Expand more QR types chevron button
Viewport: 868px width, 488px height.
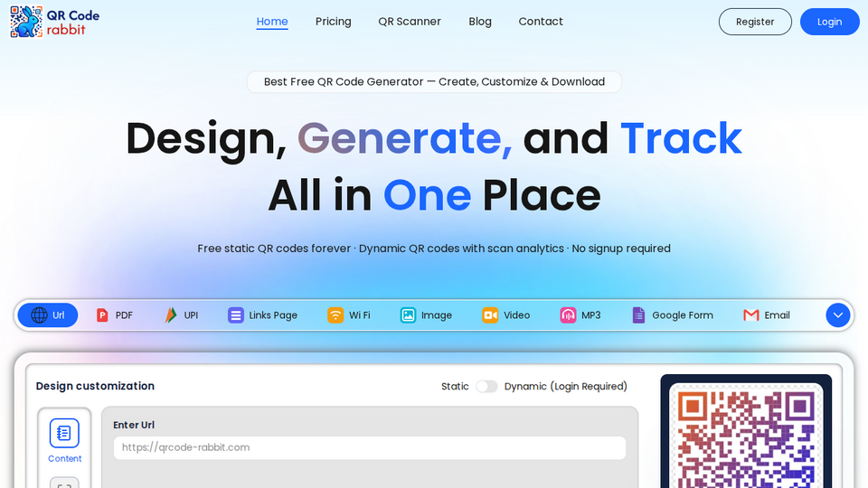pyautogui.click(x=837, y=315)
